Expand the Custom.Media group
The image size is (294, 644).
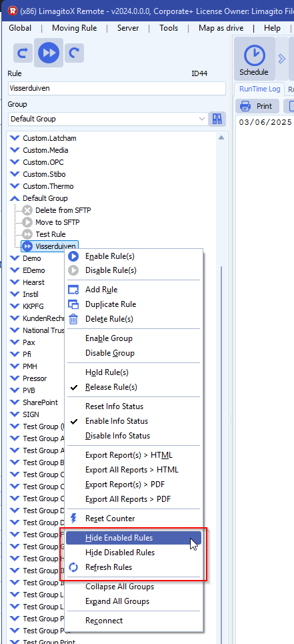coord(15,150)
